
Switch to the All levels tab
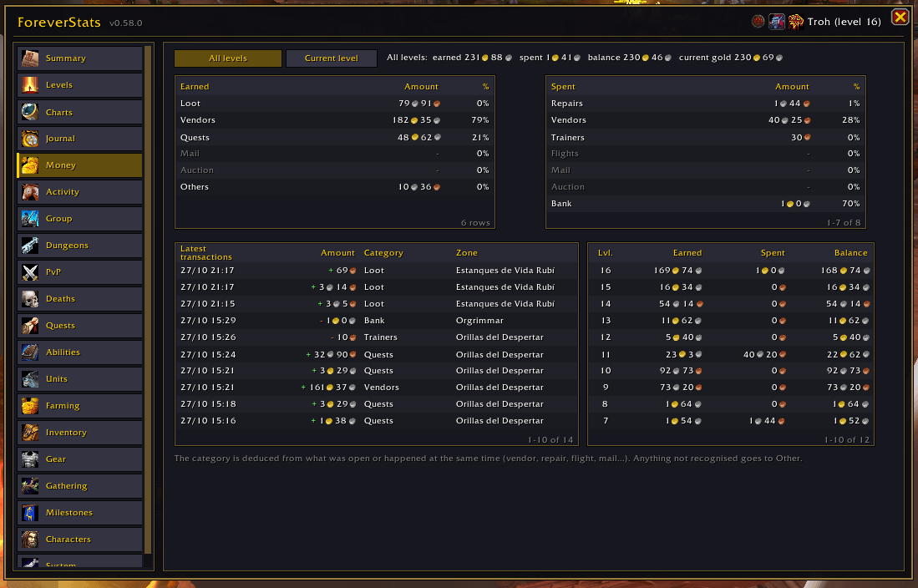point(228,58)
